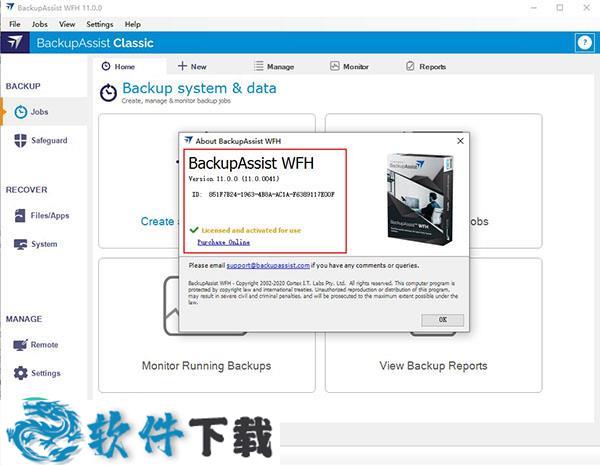Open the Help menu

click(132, 24)
